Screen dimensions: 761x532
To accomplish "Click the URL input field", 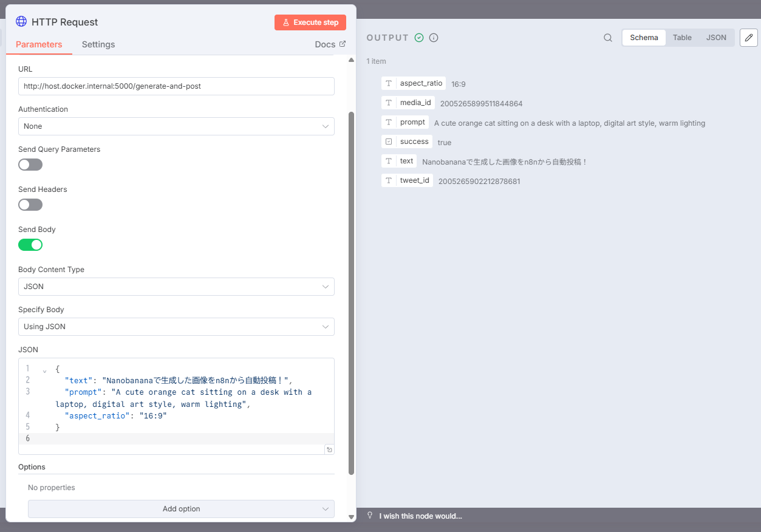I will [176, 86].
